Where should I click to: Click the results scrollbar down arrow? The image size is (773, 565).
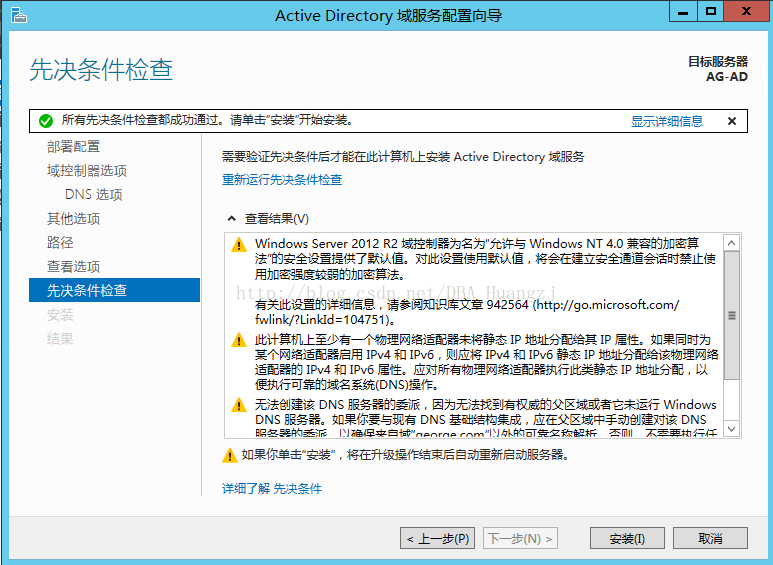pyautogui.click(x=732, y=429)
